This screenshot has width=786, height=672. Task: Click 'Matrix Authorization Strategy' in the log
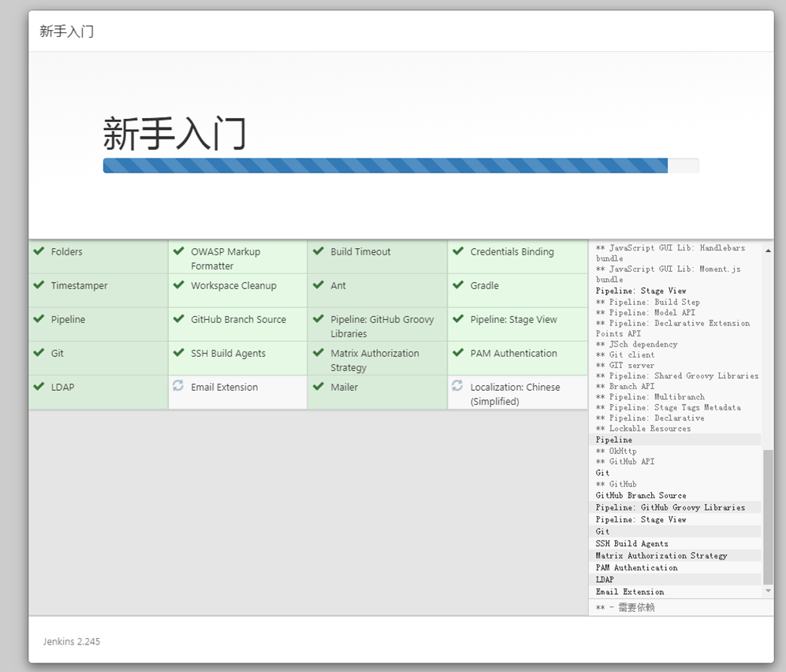point(661,555)
